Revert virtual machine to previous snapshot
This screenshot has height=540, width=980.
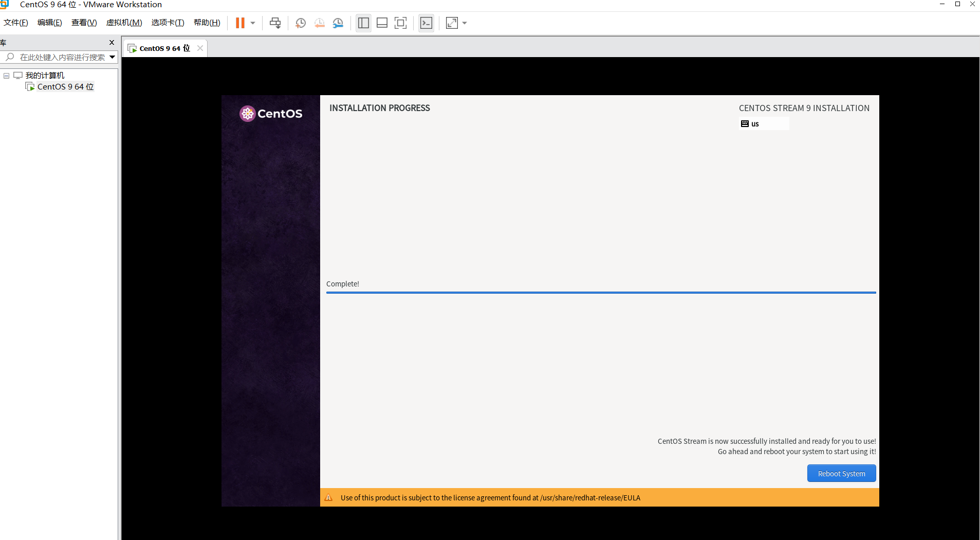click(x=319, y=23)
